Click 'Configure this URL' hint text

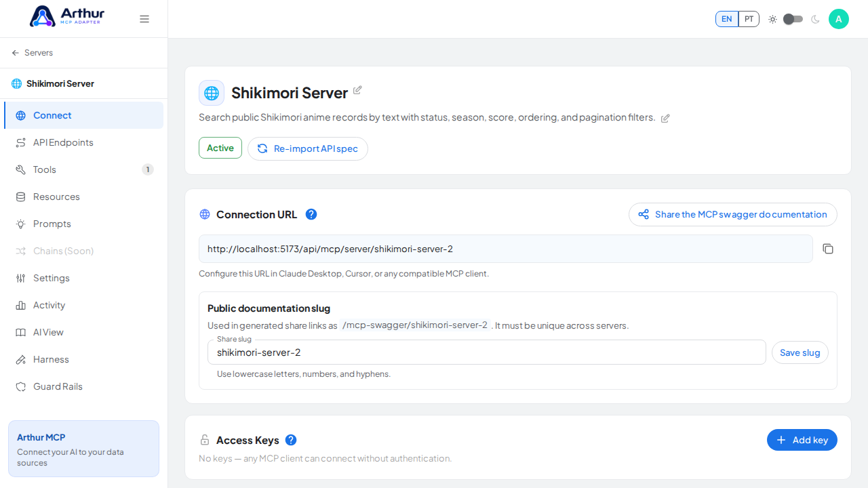344,274
